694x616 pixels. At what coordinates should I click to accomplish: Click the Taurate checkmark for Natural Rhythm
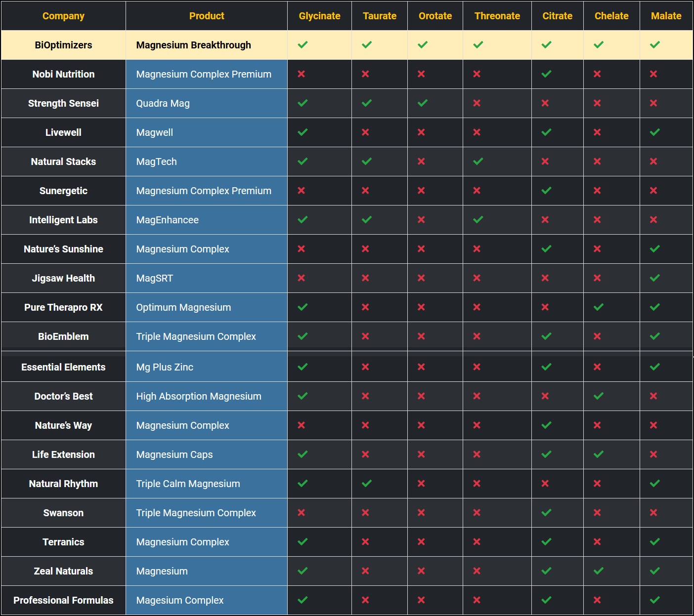pyautogui.click(x=367, y=484)
